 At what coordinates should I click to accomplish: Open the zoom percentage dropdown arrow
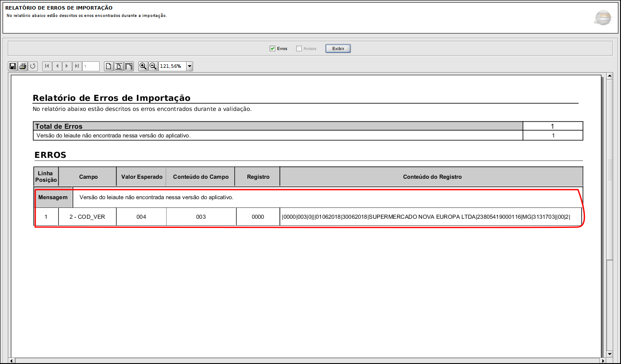point(190,66)
